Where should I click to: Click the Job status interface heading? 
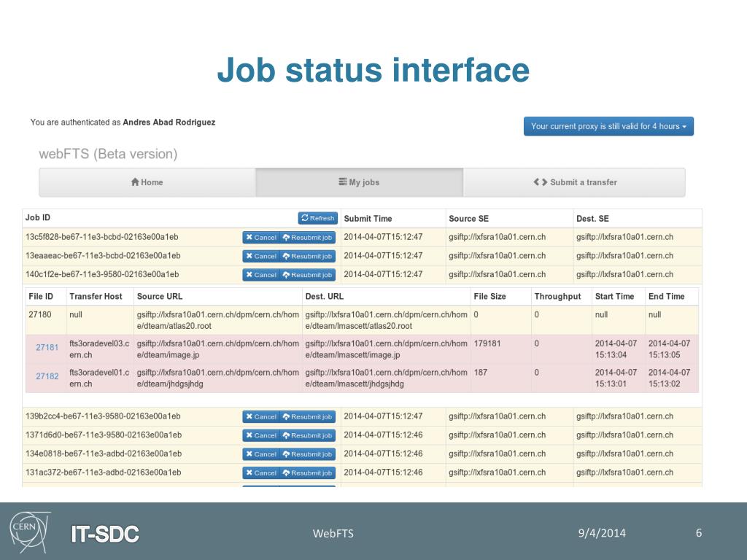click(373, 70)
